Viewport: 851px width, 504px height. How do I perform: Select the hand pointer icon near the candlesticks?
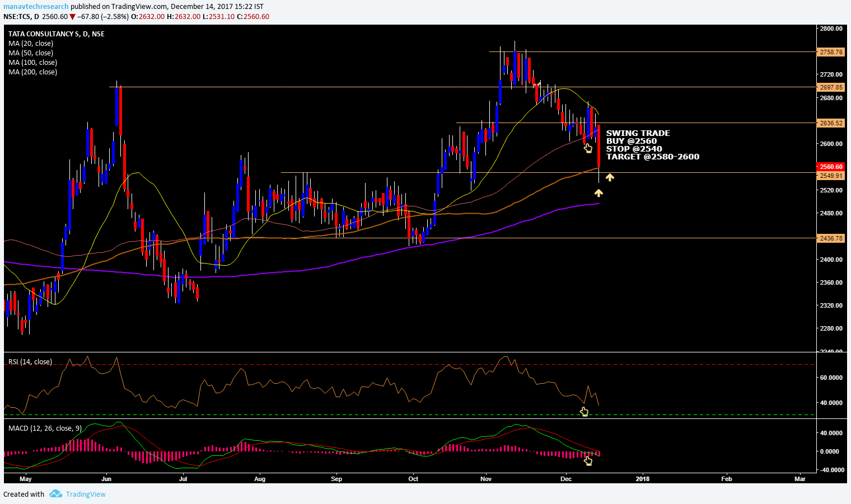pos(588,148)
